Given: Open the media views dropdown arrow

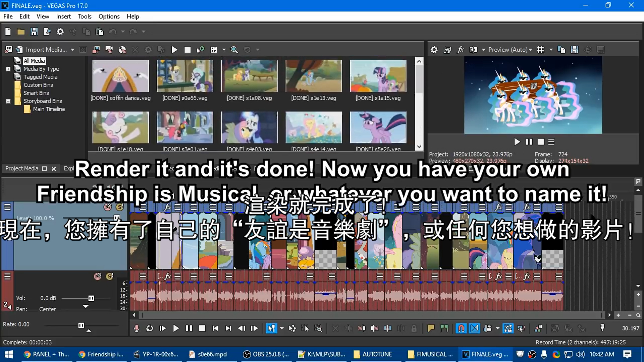Looking at the screenshot, I should tap(224, 50).
